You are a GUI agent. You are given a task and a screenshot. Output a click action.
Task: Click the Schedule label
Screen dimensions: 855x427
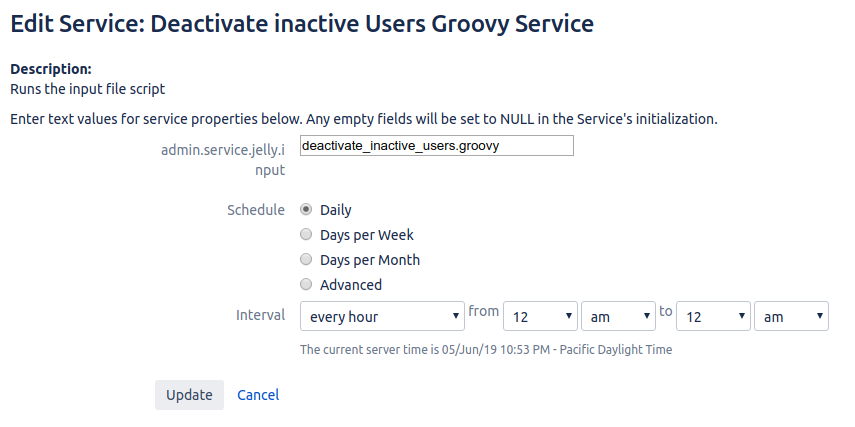pos(256,210)
